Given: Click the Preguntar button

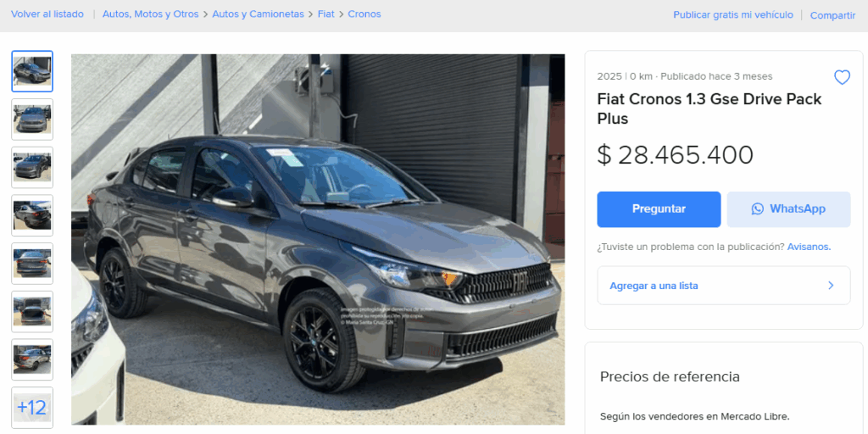Looking at the screenshot, I should click(659, 209).
